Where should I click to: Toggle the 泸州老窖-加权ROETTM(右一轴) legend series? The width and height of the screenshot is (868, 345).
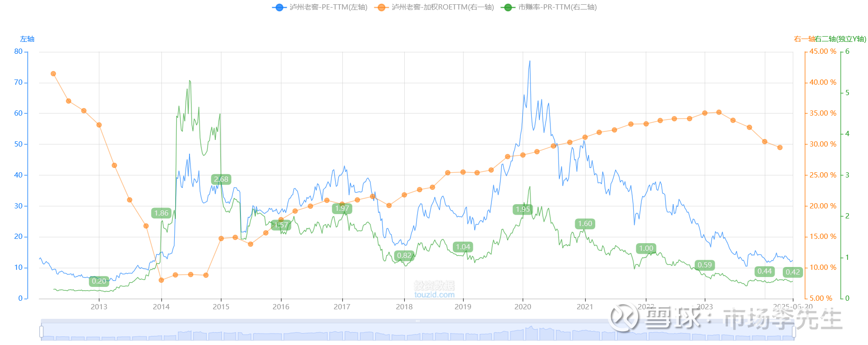[434, 7]
